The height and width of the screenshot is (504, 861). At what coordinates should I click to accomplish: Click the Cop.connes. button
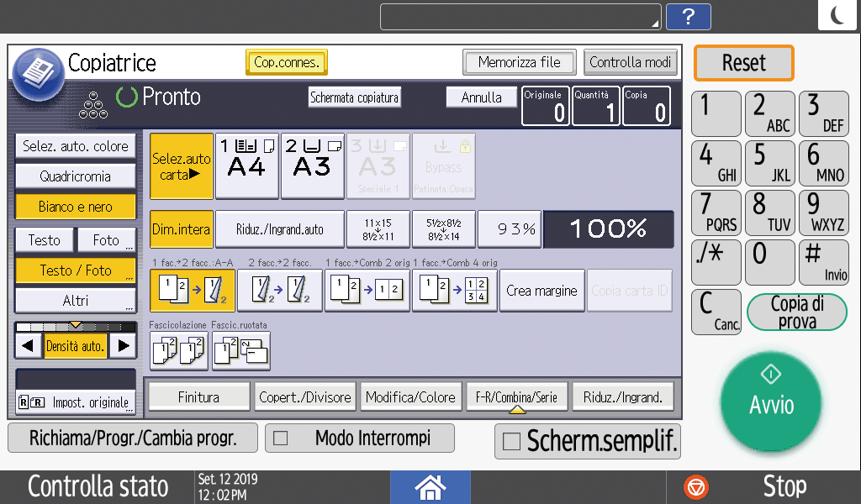point(287,62)
